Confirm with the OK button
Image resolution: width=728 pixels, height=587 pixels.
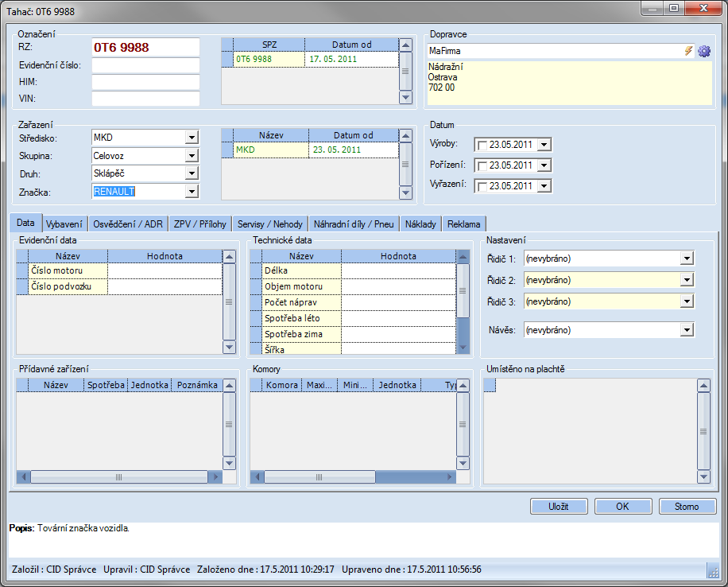pyautogui.click(x=622, y=506)
